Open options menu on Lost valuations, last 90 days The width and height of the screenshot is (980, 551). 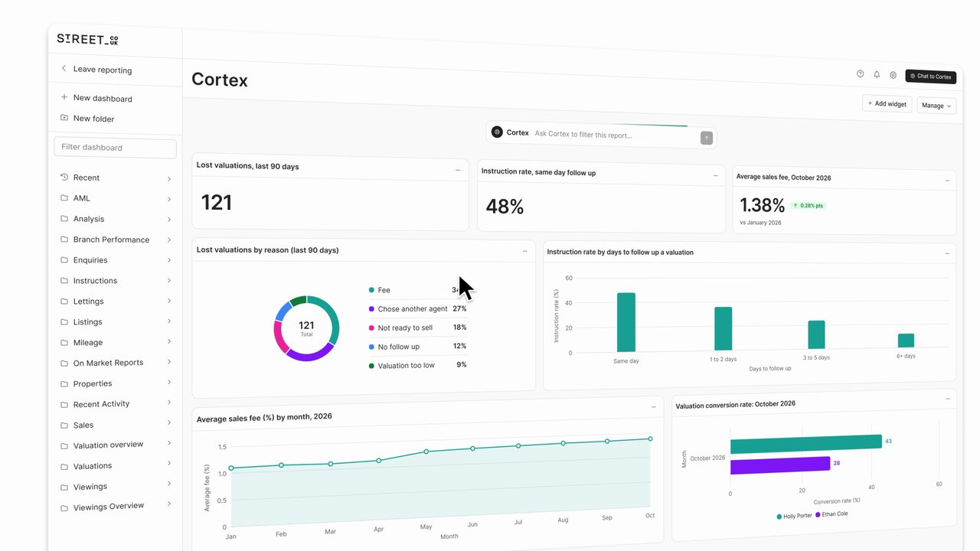coord(458,170)
